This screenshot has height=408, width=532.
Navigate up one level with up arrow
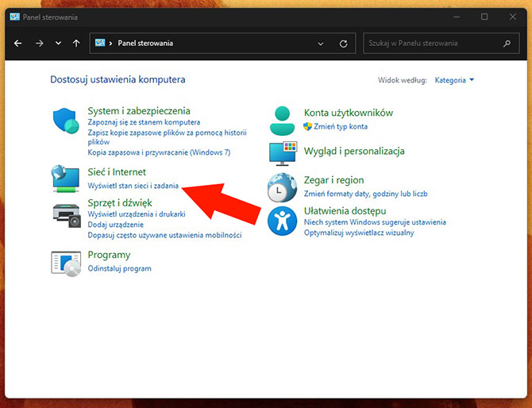[x=76, y=44]
